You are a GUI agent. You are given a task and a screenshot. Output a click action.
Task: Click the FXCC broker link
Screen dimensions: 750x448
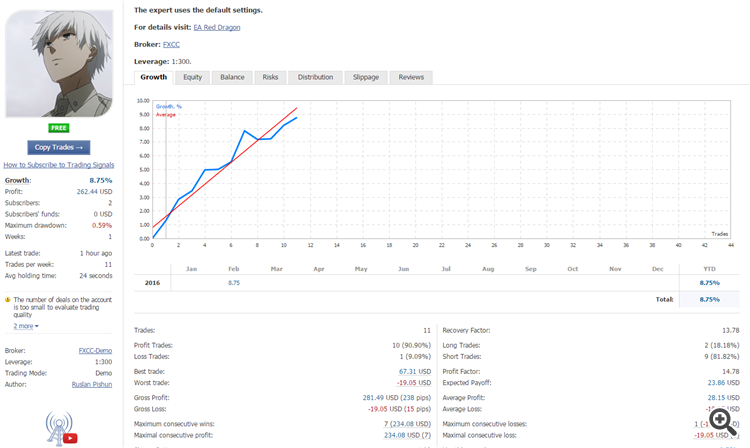point(171,44)
